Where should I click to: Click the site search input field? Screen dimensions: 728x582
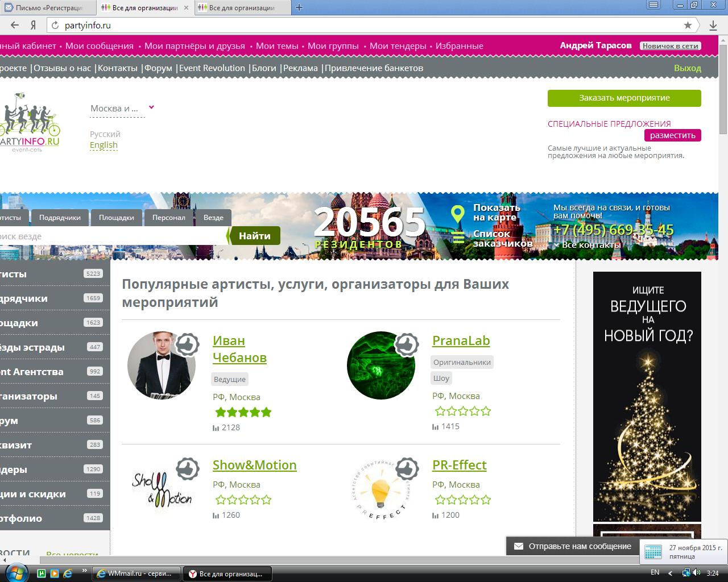point(113,236)
